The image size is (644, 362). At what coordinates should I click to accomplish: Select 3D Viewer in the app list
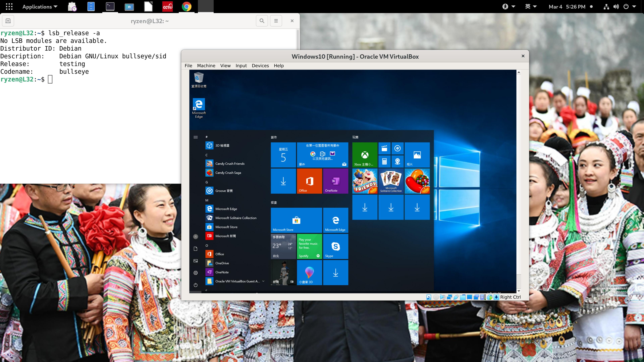pos(235,145)
